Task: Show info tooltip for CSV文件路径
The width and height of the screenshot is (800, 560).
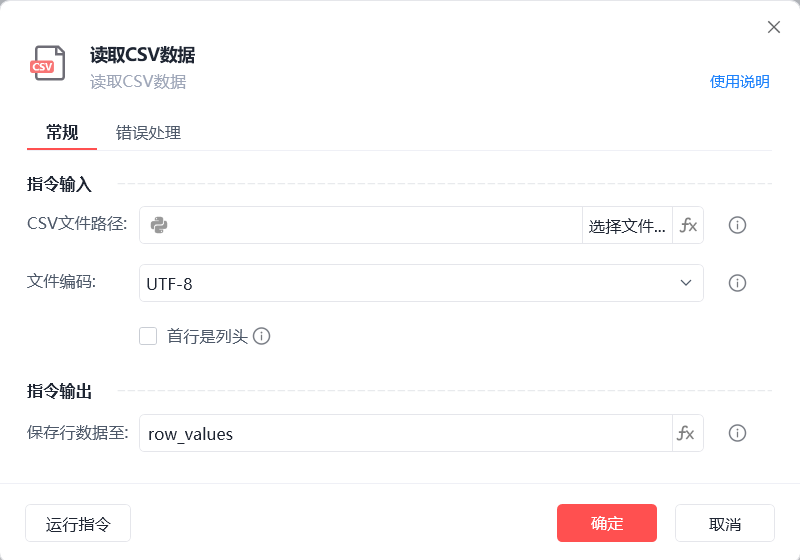Action: [737, 225]
